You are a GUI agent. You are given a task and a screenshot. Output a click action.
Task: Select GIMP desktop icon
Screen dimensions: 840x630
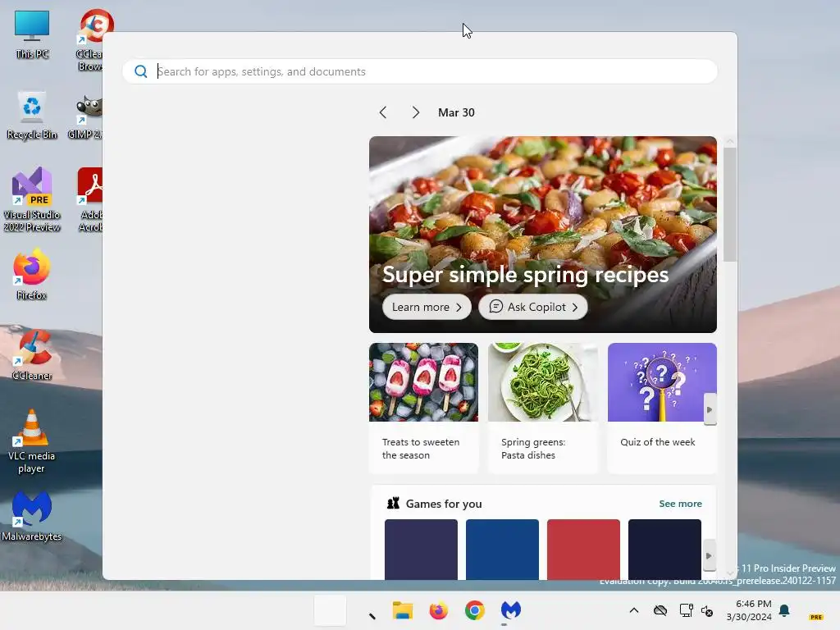pyautogui.click(x=85, y=117)
